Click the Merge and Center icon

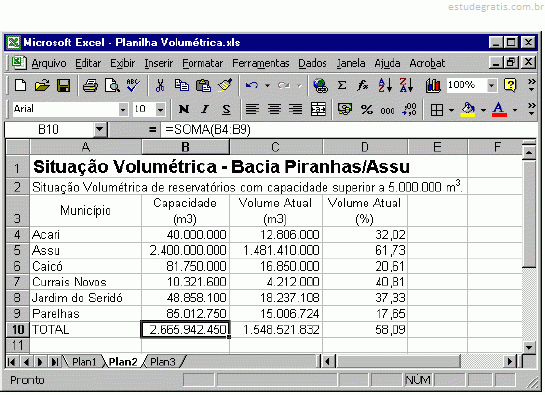pyautogui.click(x=318, y=110)
